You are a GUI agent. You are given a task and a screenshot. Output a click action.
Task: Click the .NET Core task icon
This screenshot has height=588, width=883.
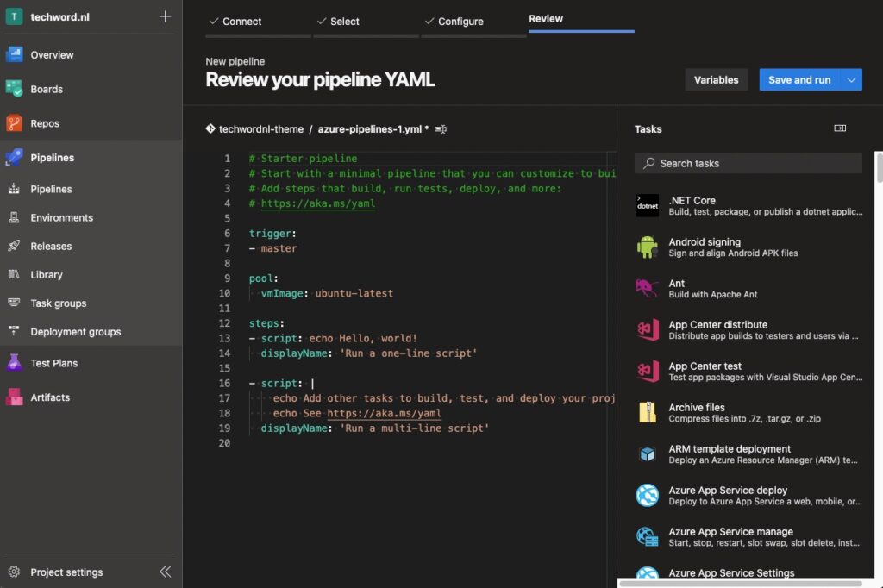click(647, 205)
